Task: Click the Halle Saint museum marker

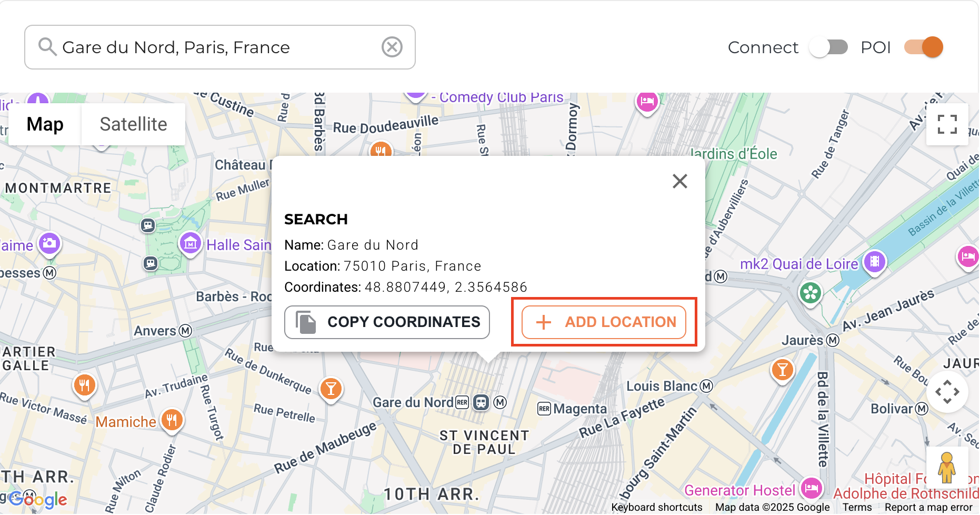Action: pos(191,244)
